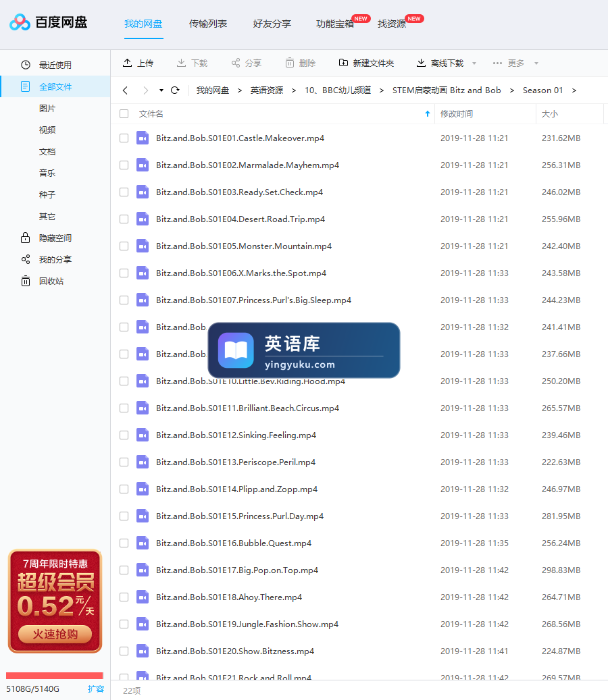This screenshot has height=700, width=608.
Task: Click the 扩容 link
Action: click(96, 689)
